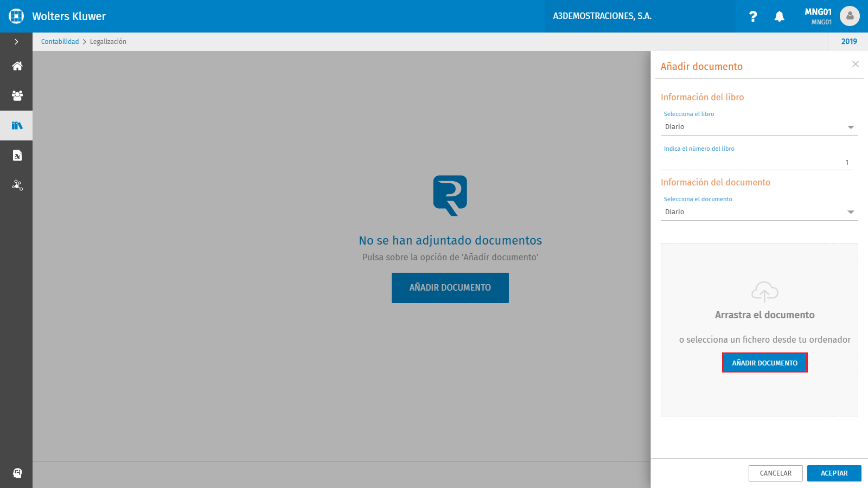The image size is (868, 488).
Task: Click the 'No se han adjuntado documentos' message
Action: pyautogui.click(x=450, y=240)
